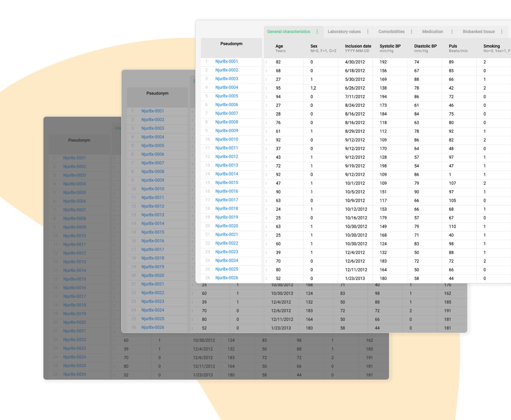This screenshot has height=420, width=511.
Task: Open the Biobanked tissue tab three-dot menu
Action: pos(501,32)
